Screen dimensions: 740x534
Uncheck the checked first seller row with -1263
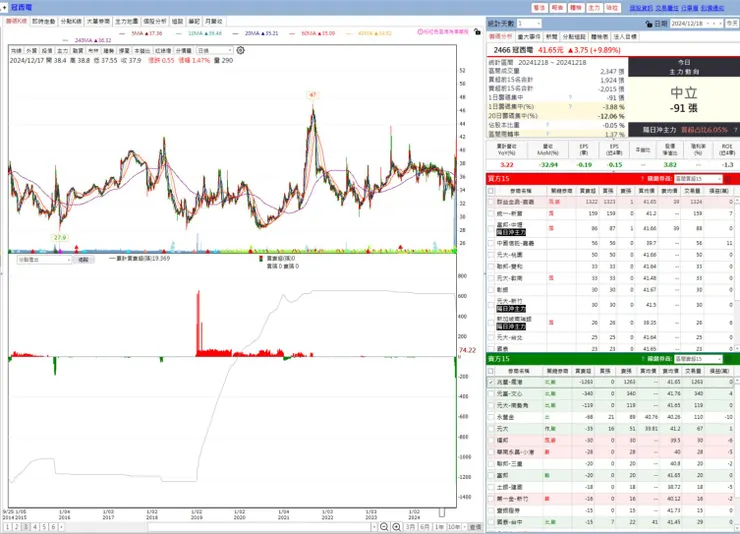point(491,382)
